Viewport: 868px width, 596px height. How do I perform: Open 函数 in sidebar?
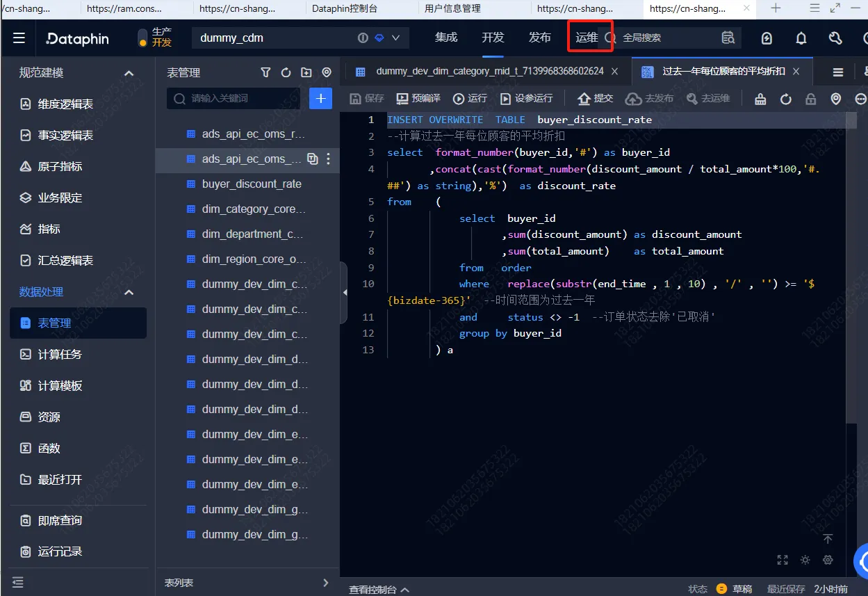(40, 448)
